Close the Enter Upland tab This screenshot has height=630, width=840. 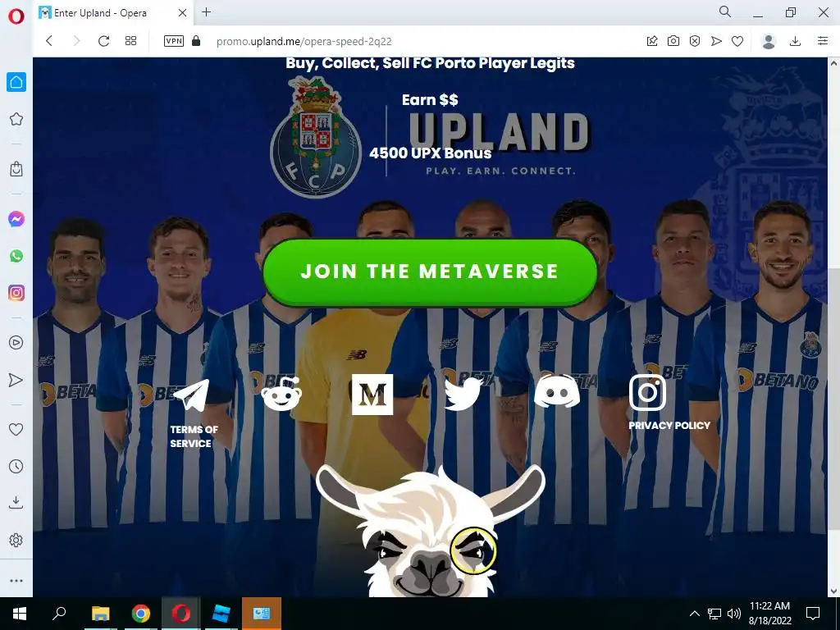click(x=183, y=13)
